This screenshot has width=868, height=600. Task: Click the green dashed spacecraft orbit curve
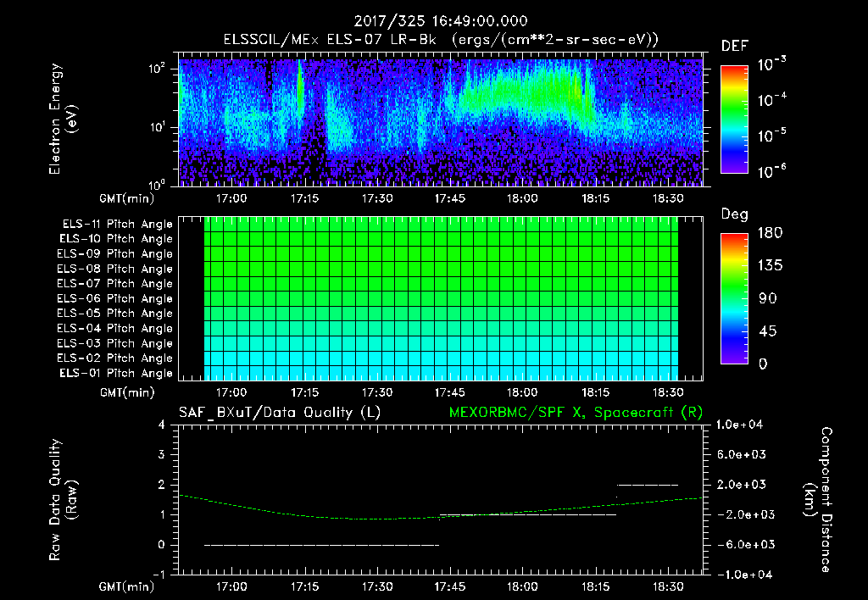click(441, 517)
